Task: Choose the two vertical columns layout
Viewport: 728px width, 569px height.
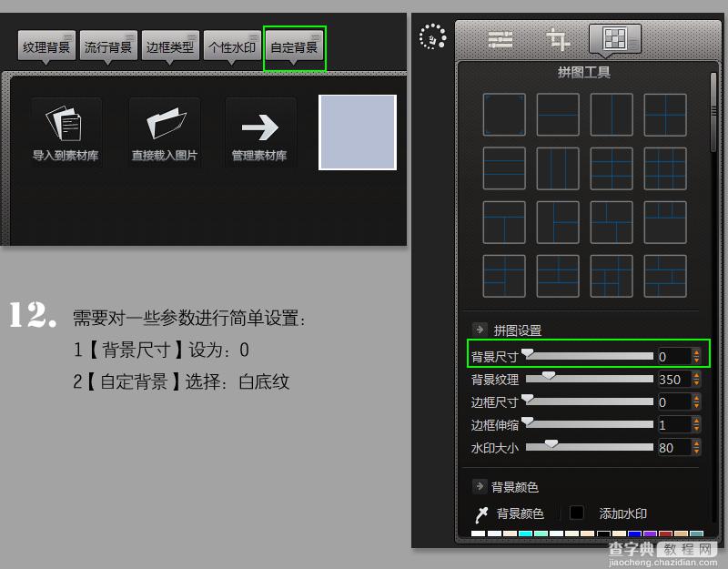Action: (612, 115)
